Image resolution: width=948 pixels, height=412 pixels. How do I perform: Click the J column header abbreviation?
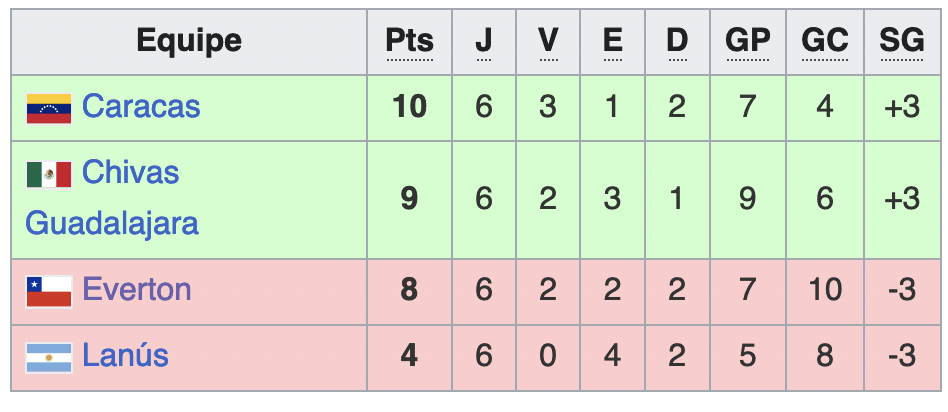point(484,41)
